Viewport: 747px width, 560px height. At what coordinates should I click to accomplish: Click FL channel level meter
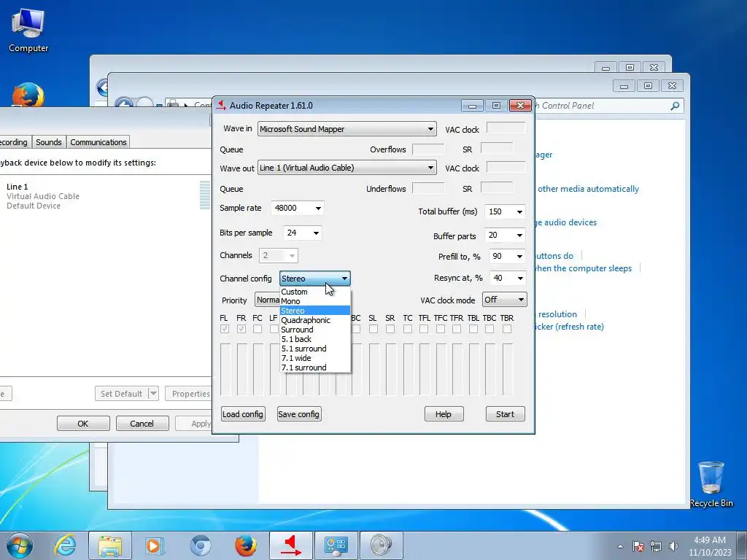point(225,369)
